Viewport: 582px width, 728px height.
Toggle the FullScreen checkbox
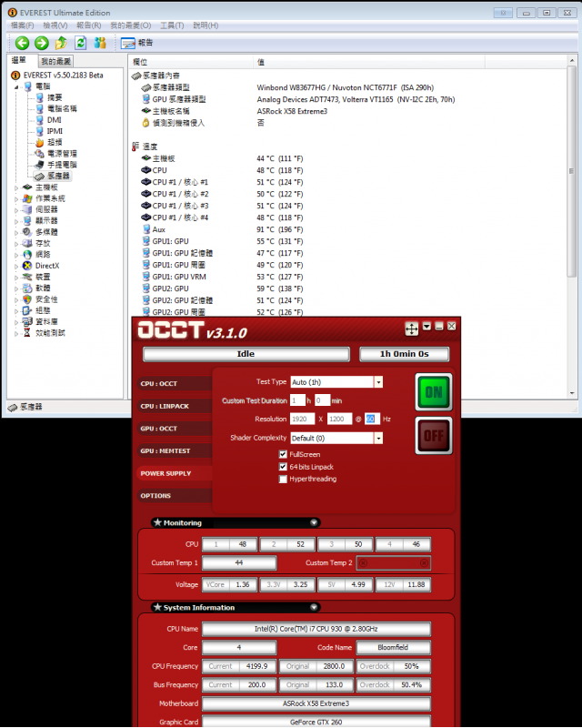283,454
